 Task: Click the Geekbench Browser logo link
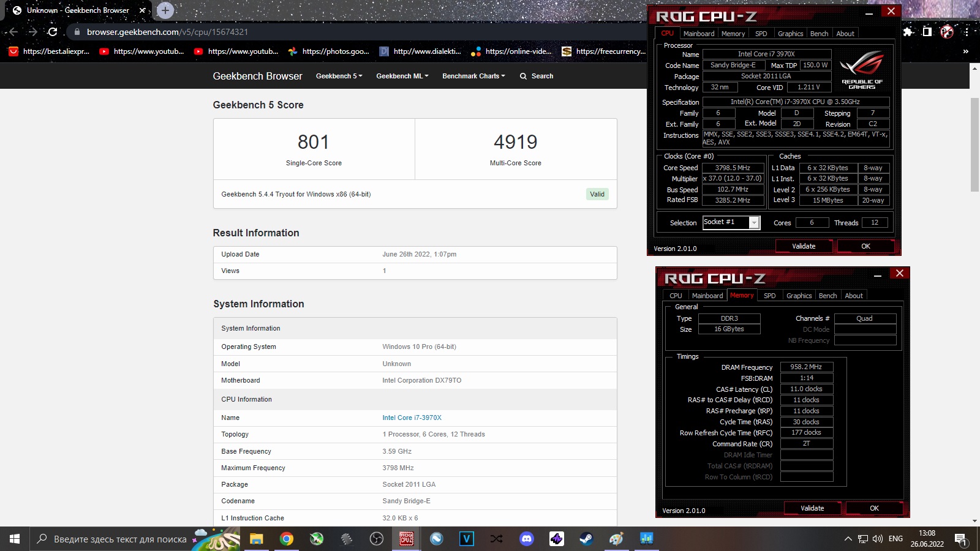(257, 76)
